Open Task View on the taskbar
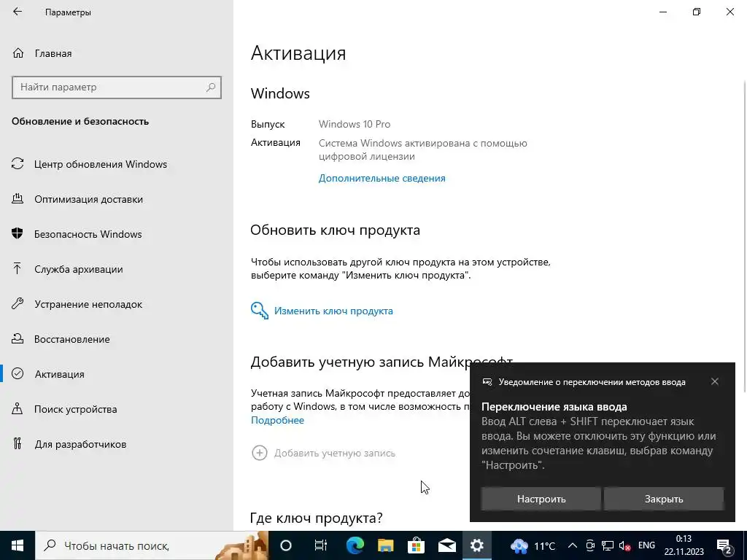 321,545
